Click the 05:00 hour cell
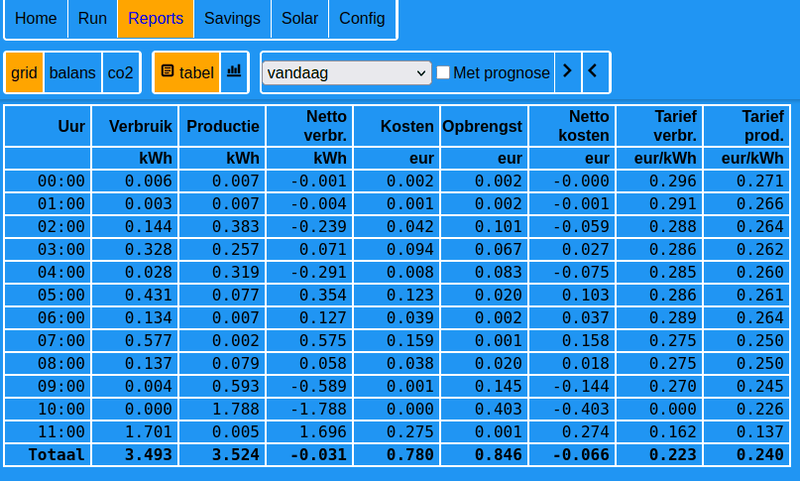The height and width of the screenshot is (481, 800). [x=48, y=295]
